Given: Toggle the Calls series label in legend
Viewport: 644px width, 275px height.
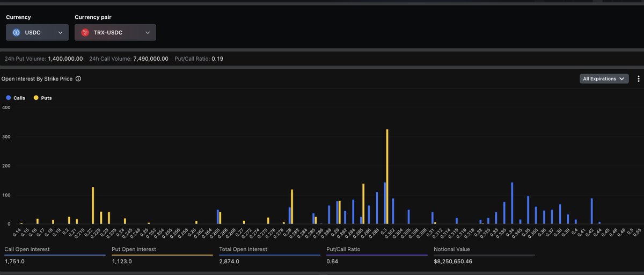Looking at the screenshot, I should click(19, 98).
